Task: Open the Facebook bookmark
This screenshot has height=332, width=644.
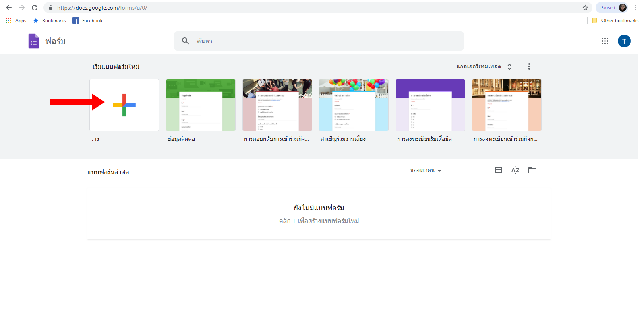Action: [x=88, y=21]
